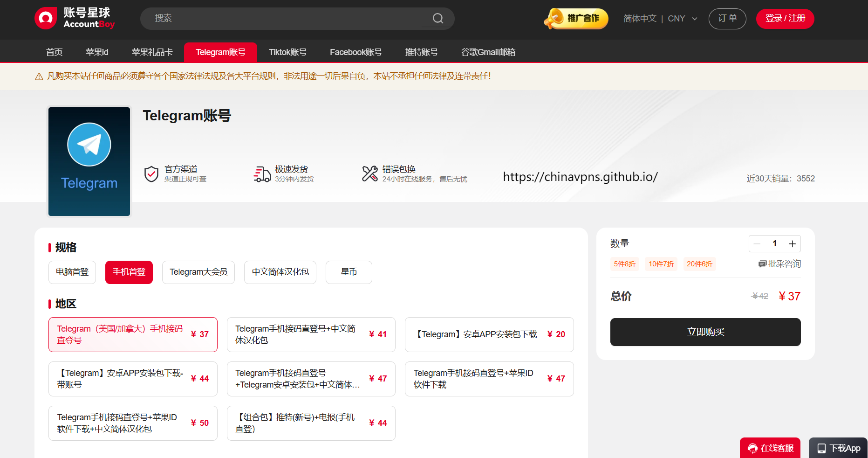Choose 苹果ID软件下载+中文简体汉化包 ¥50 option
Viewport: 868px width, 458px height.
tap(133, 423)
